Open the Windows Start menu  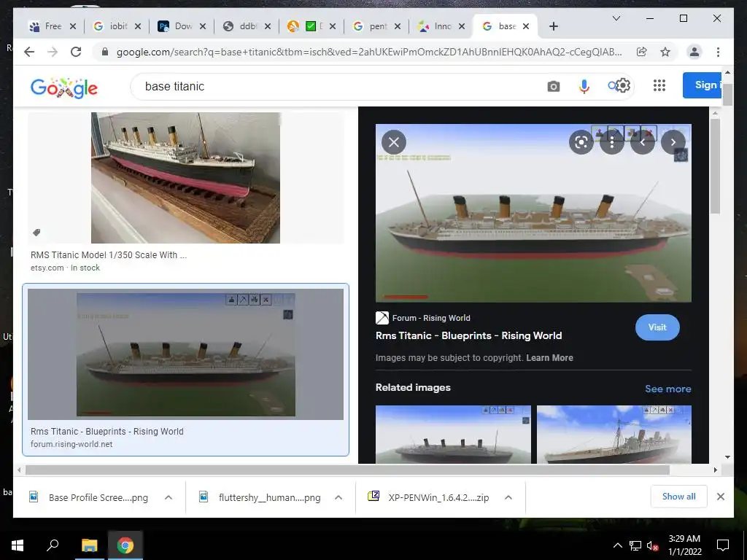coord(18,545)
